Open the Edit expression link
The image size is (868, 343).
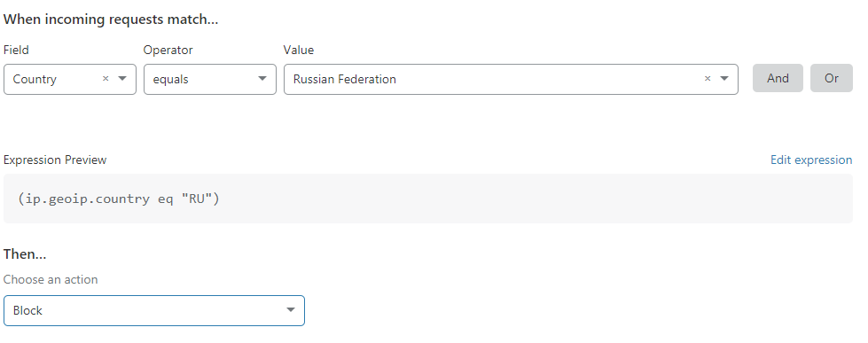[811, 160]
